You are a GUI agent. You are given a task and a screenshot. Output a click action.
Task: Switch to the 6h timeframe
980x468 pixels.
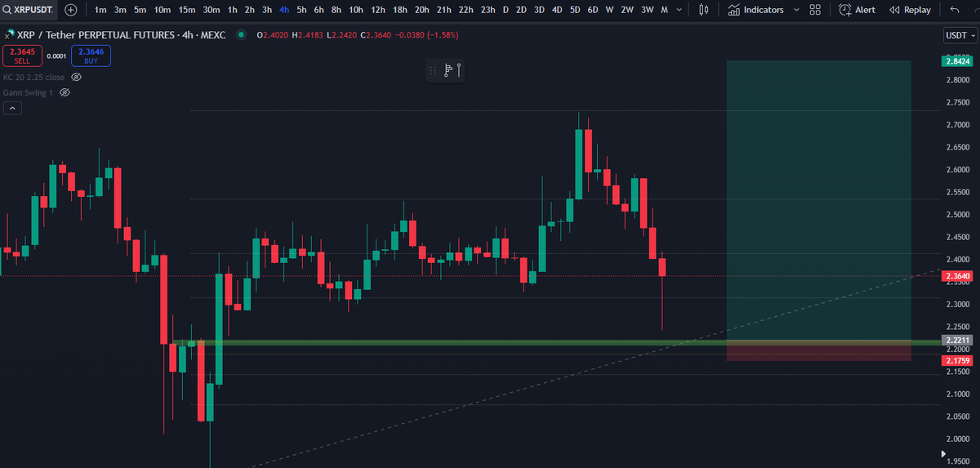tap(318, 10)
